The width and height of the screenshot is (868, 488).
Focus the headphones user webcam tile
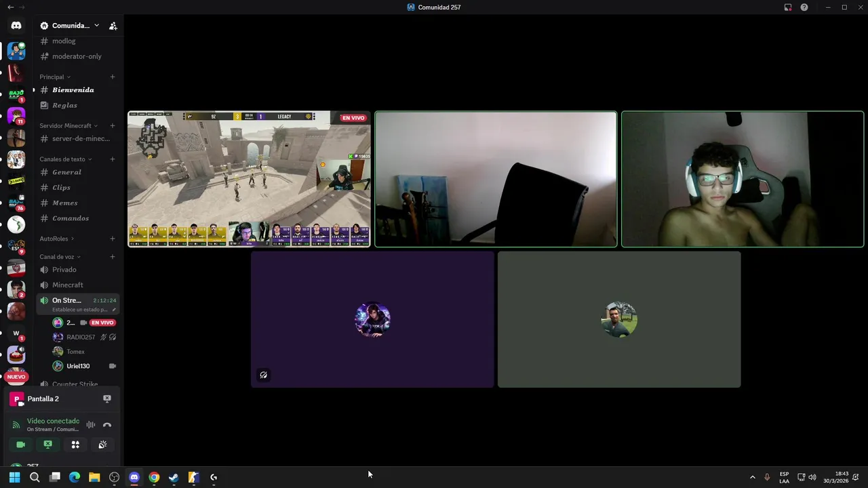click(743, 179)
